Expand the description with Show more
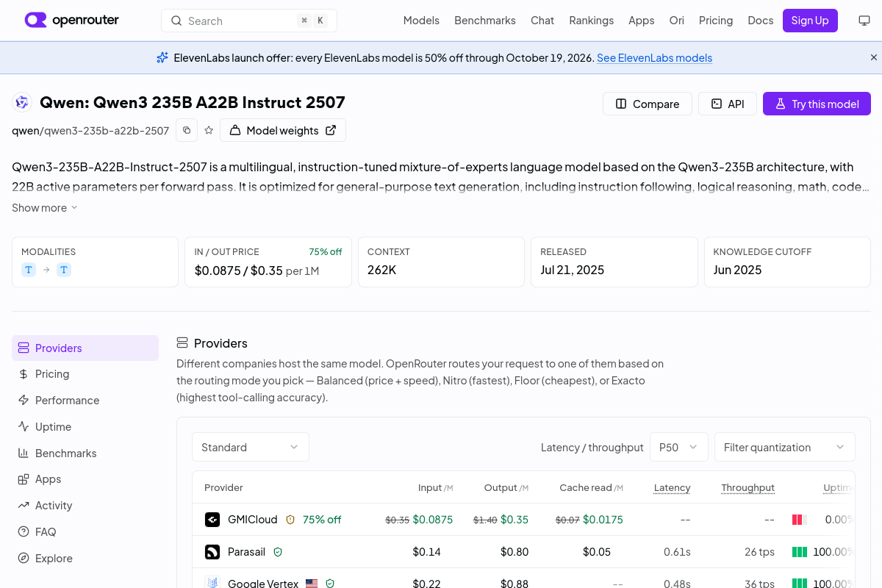The width and height of the screenshot is (882, 588). 44,208
